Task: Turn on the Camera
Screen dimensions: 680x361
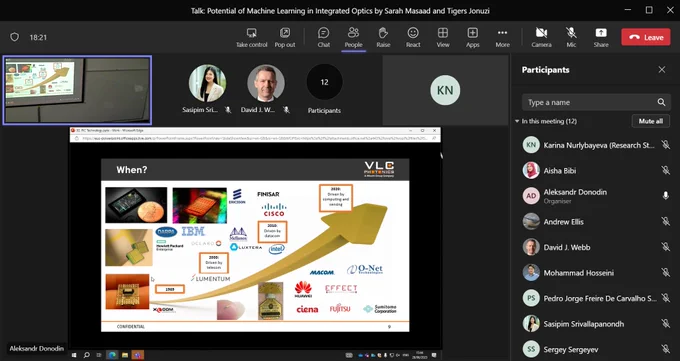Action: (x=541, y=38)
